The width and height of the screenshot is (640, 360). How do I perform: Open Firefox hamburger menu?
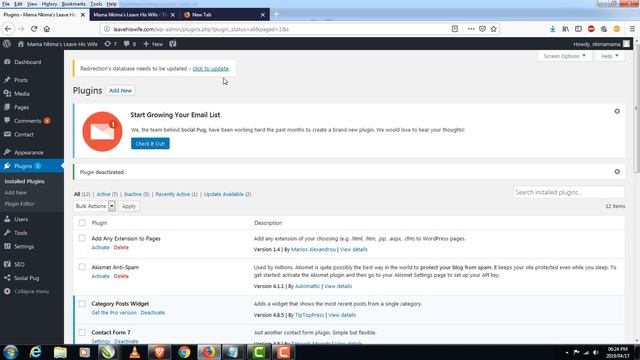[632, 29]
